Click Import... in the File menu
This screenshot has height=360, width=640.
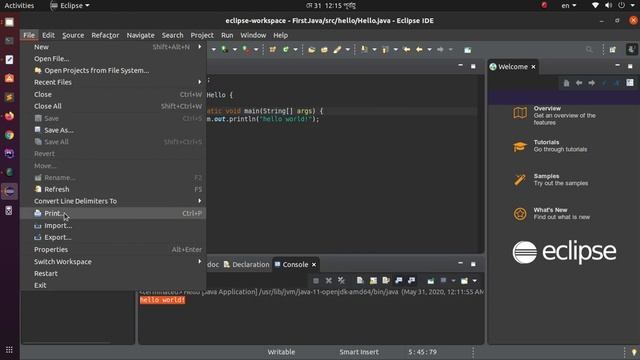tap(113, 225)
